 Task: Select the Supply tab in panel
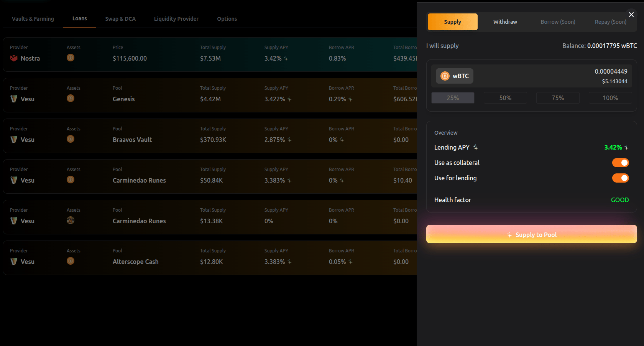(x=453, y=22)
